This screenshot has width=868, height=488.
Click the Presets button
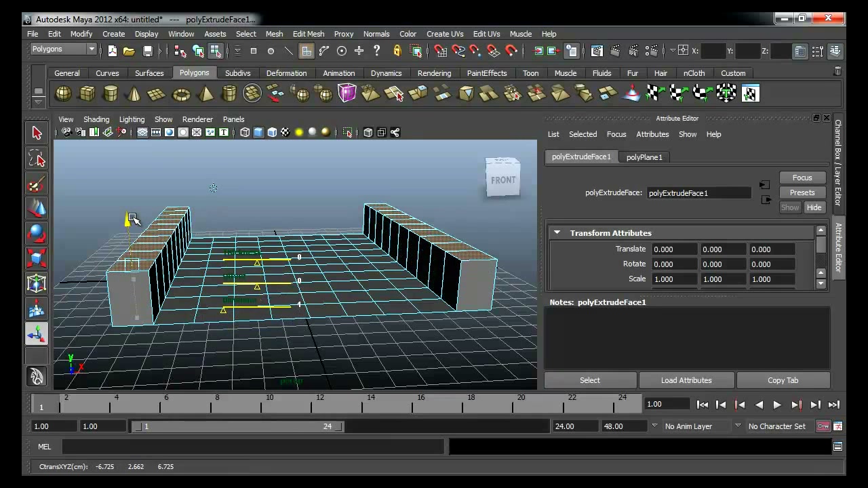click(x=802, y=192)
